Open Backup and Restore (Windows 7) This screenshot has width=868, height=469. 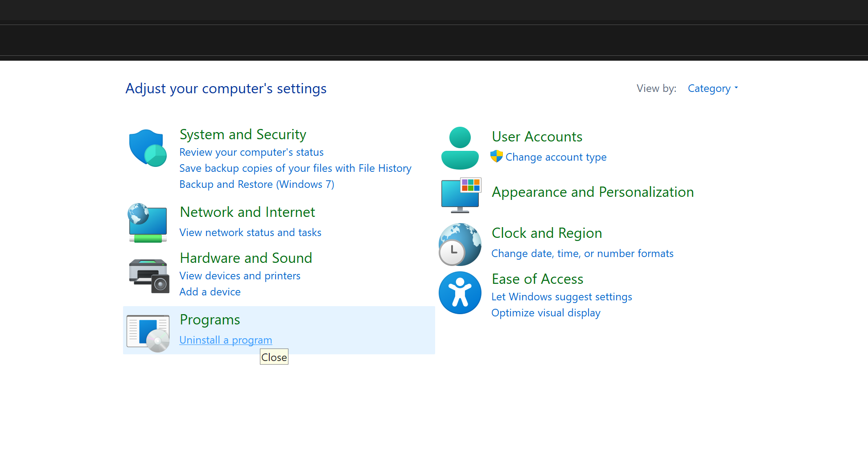pyautogui.click(x=257, y=184)
